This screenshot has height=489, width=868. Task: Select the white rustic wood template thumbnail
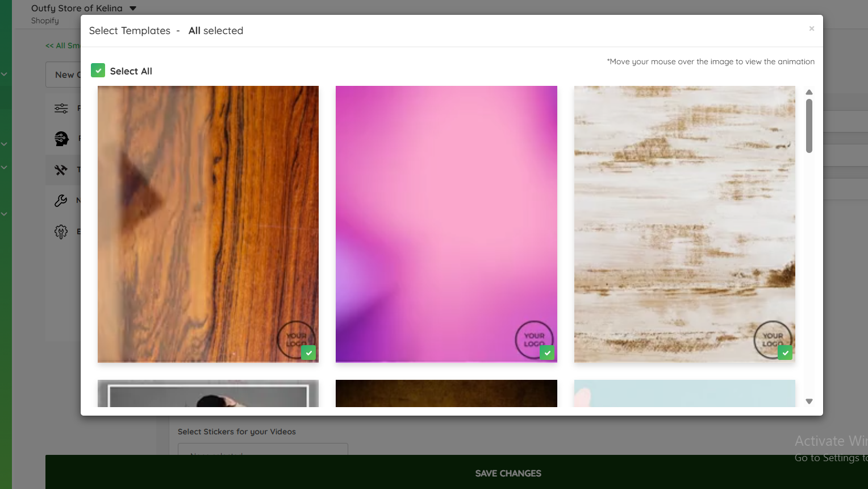pos(685,224)
